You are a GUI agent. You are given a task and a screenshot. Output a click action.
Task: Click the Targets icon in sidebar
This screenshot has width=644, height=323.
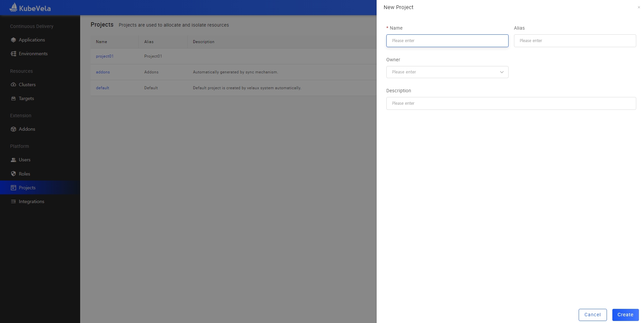13,98
